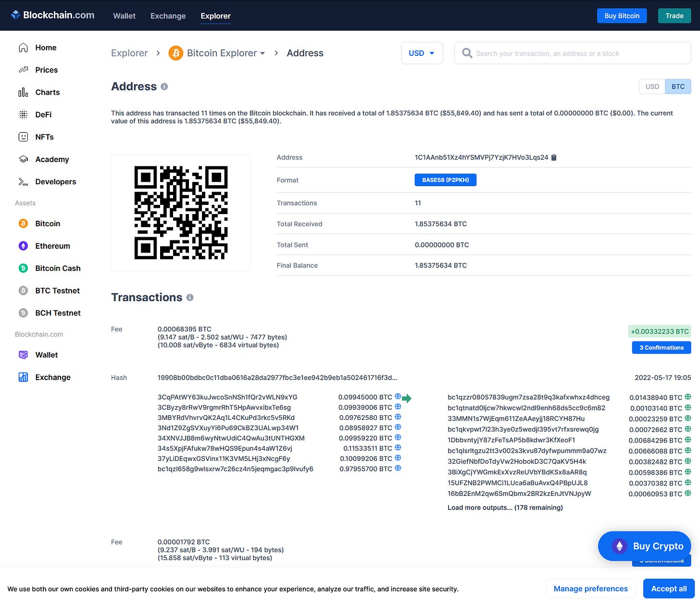Load more outputs (178 remaining)
Screen dimensions: 700x608
(505, 507)
